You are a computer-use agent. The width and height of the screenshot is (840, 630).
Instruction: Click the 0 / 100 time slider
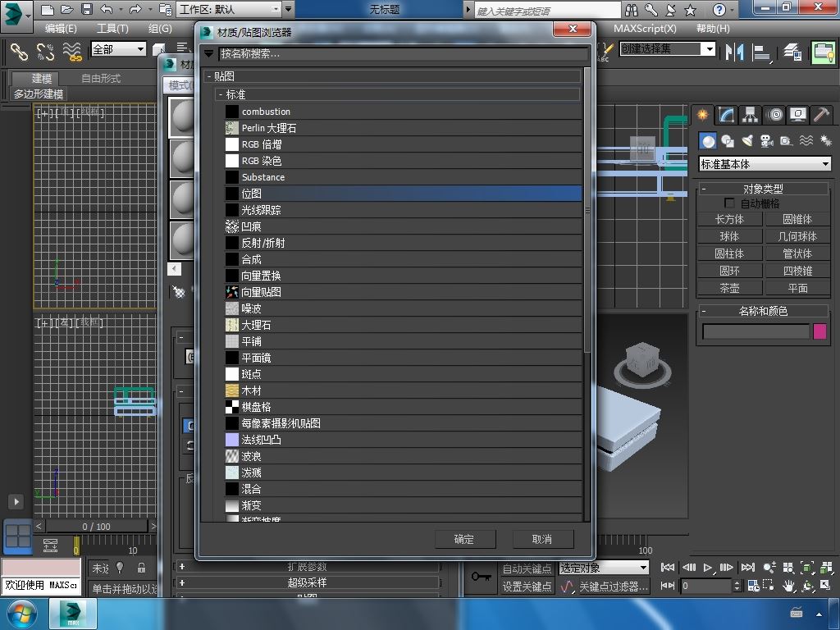(x=97, y=527)
